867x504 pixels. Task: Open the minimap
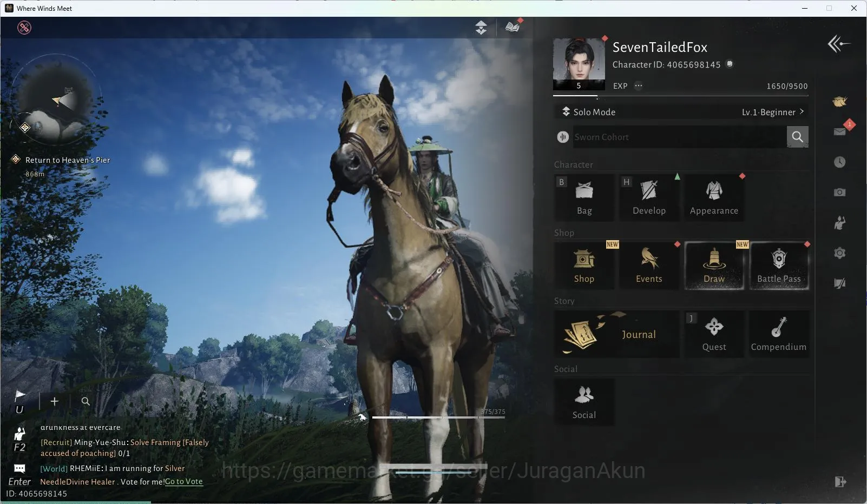(x=55, y=100)
